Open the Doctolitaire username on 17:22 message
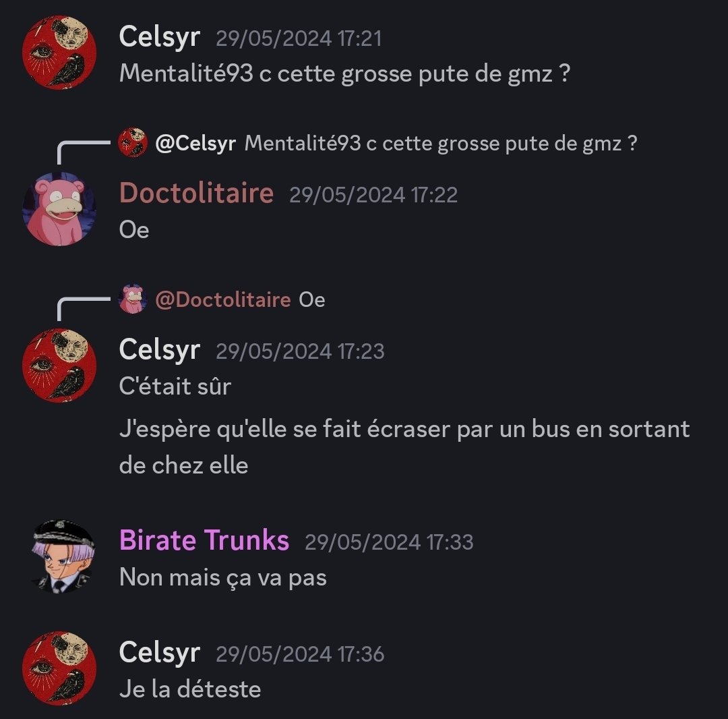728x719 pixels. [196, 193]
